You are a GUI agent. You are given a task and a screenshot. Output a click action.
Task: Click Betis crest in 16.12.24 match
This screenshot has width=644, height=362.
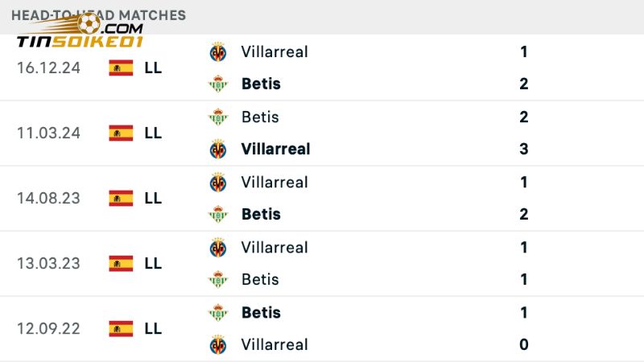pyautogui.click(x=217, y=84)
